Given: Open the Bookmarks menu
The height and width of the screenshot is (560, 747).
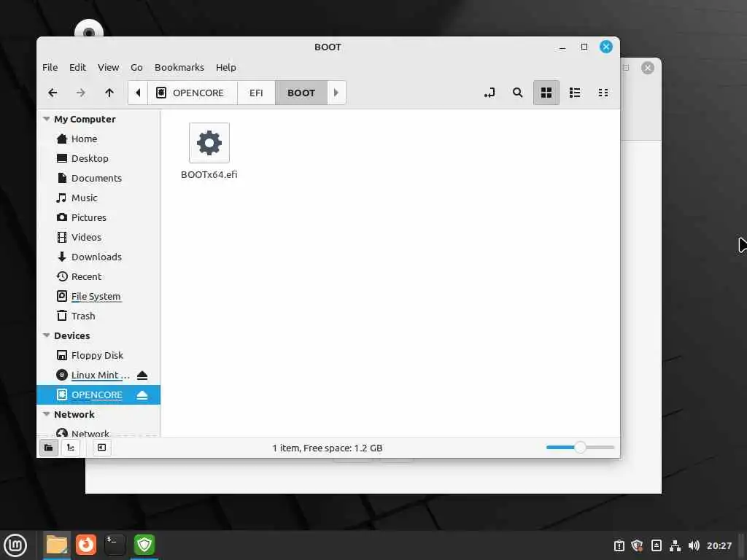Looking at the screenshot, I should coord(179,68).
